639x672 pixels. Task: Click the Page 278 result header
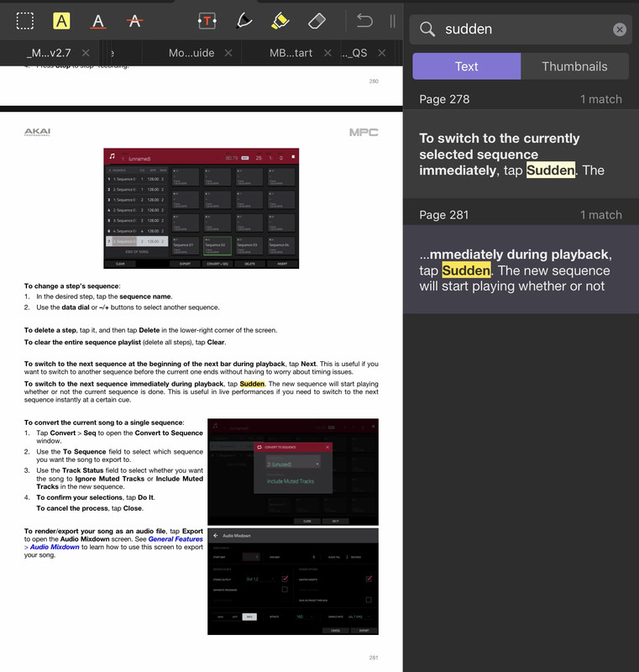coord(521,99)
